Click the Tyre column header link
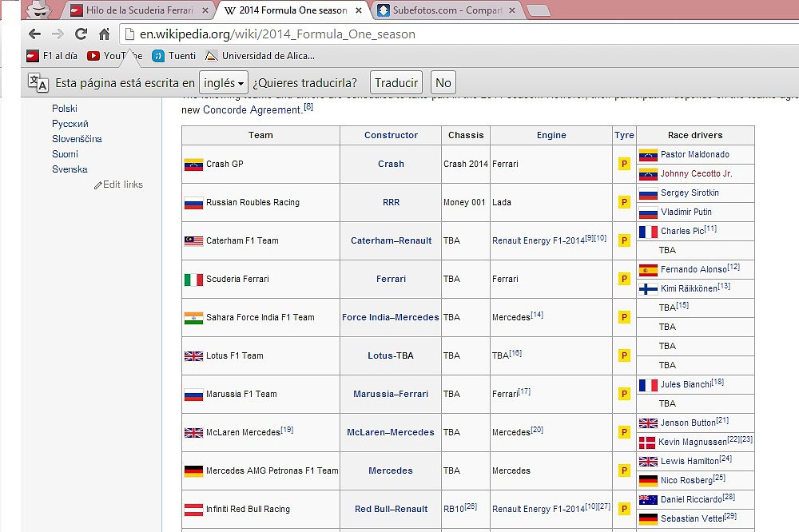The image size is (799, 532). click(x=624, y=135)
